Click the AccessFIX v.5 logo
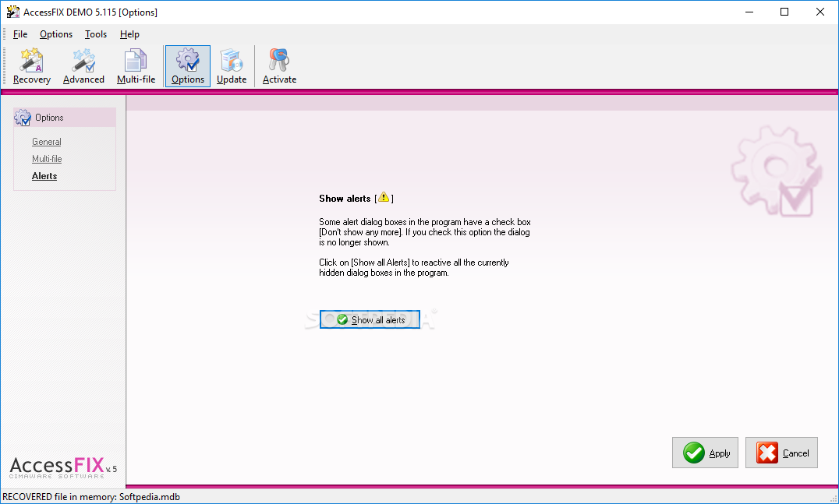This screenshot has height=504, width=839. (x=63, y=467)
